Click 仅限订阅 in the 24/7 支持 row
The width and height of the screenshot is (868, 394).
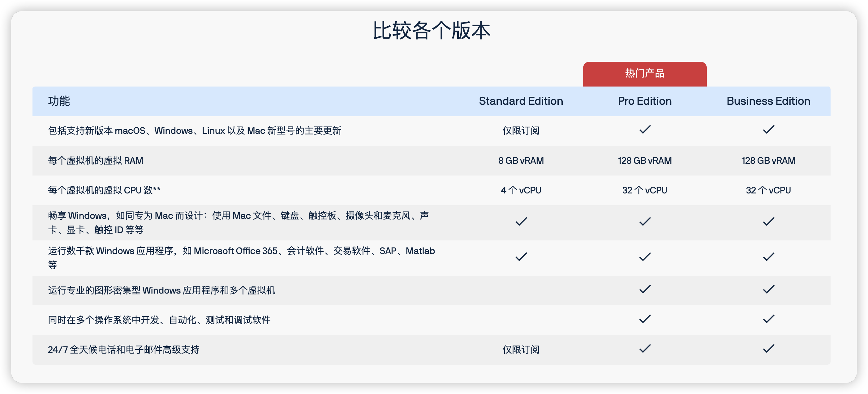[521, 350]
